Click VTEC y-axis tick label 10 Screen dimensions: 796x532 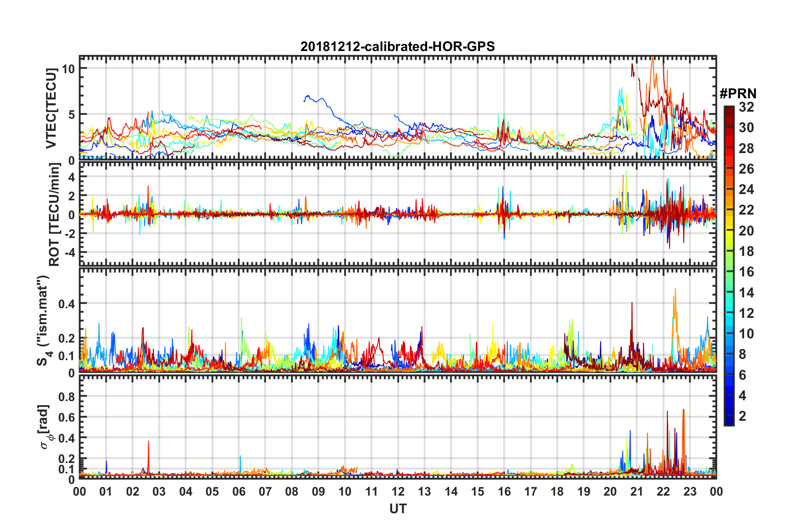click(69, 69)
